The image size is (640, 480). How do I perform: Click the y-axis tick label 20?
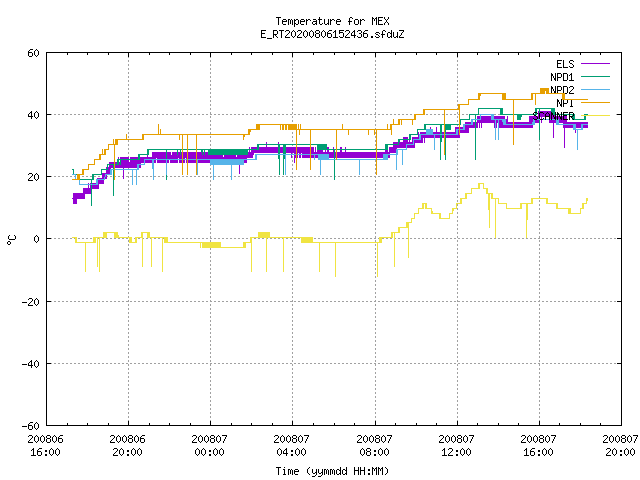[33, 177]
